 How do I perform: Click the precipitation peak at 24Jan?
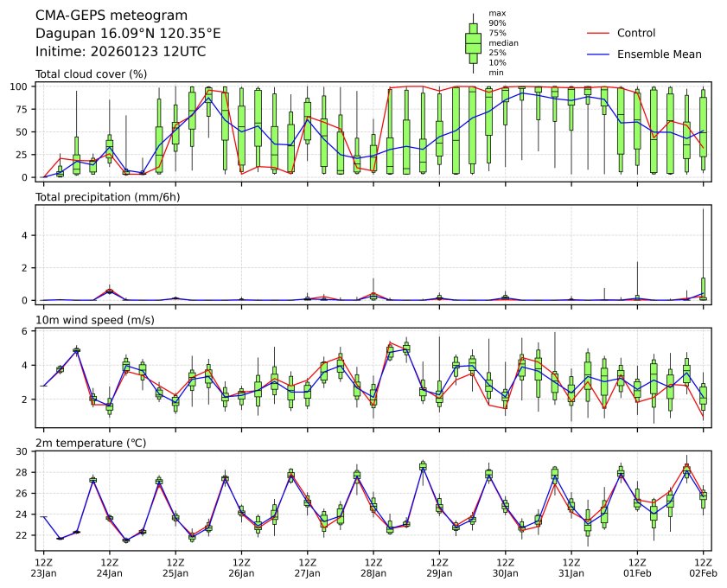(109, 291)
